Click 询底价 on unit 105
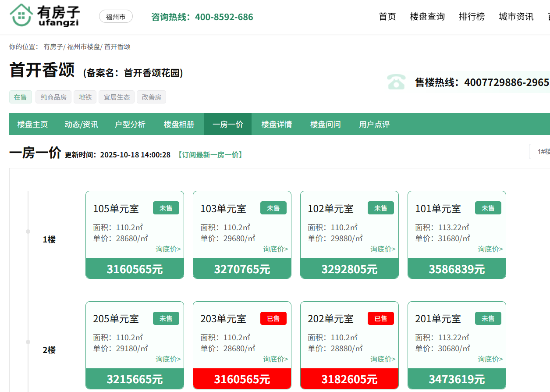 click(x=168, y=249)
